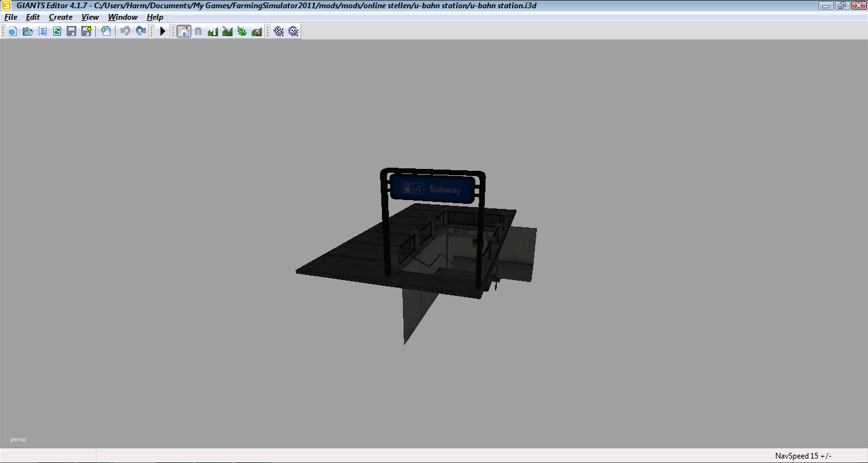Click the terrain paint brush icon
Screen dimensions: 868x463
tap(227, 31)
